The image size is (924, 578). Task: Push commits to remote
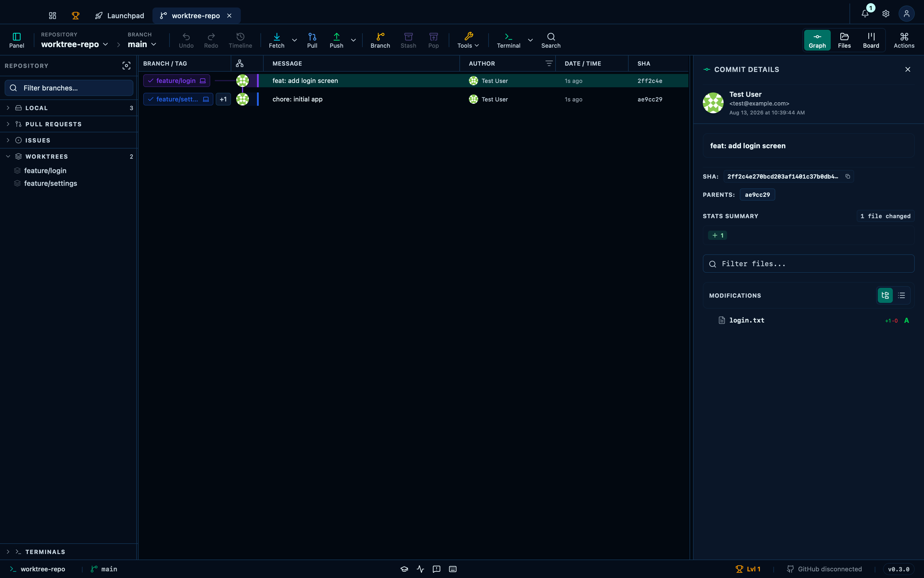(336, 40)
